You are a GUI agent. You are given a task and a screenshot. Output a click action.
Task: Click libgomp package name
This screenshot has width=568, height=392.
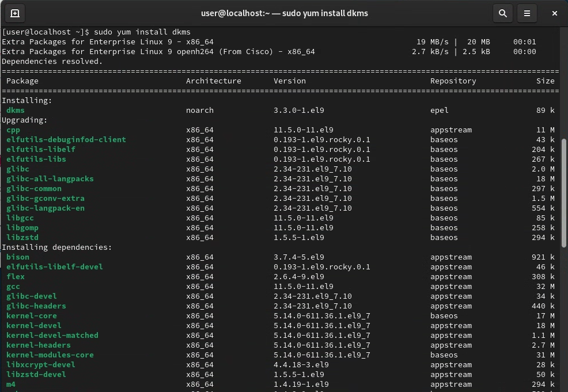pos(22,228)
